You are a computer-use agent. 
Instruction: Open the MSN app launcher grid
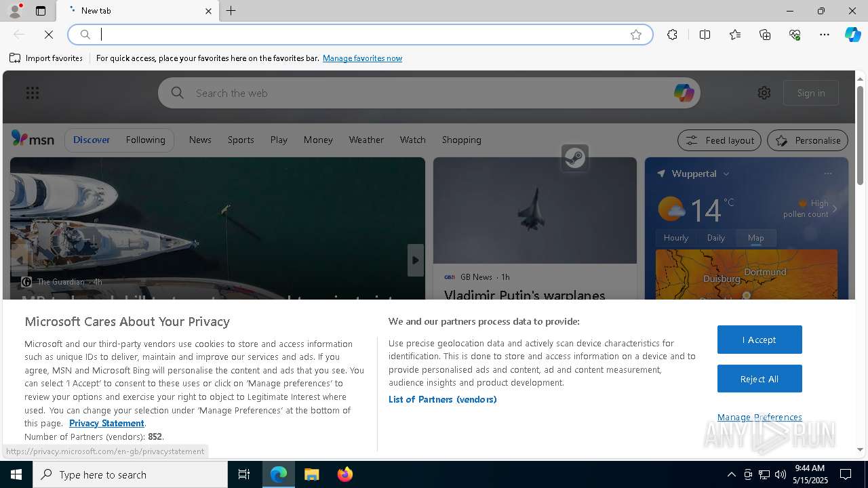[x=32, y=93]
